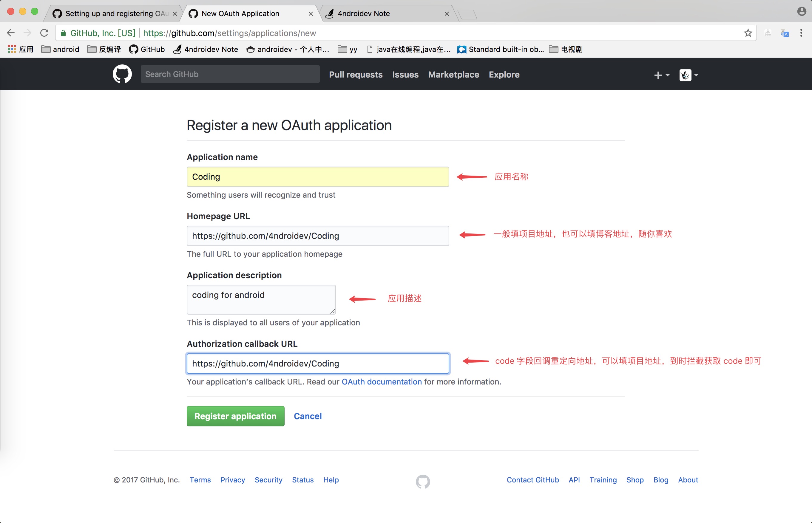The height and width of the screenshot is (523, 812).
Task: Open the android bookmarks folder
Action: coord(60,49)
